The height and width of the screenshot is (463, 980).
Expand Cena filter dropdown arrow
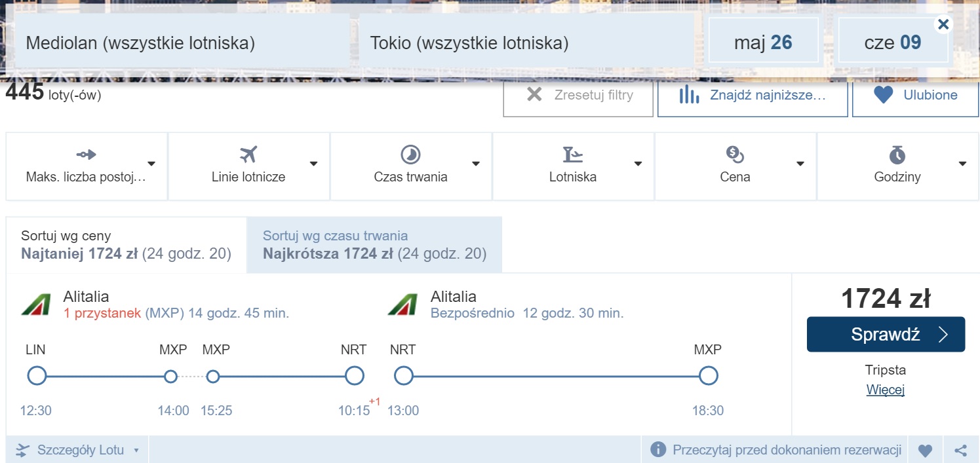click(x=800, y=164)
